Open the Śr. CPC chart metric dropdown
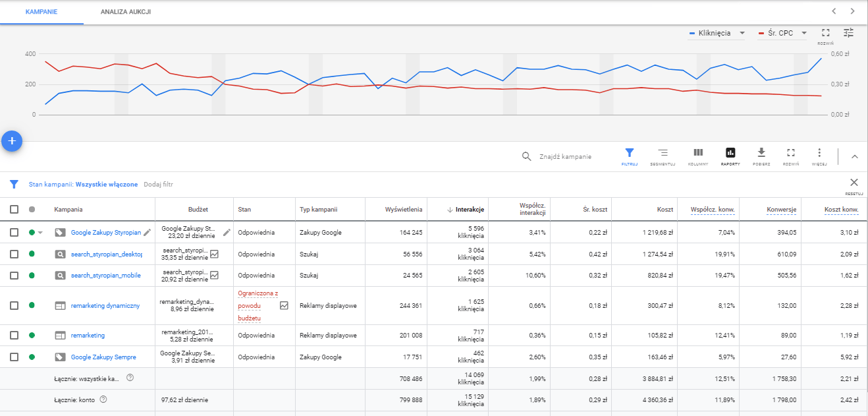 coord(783,33)
